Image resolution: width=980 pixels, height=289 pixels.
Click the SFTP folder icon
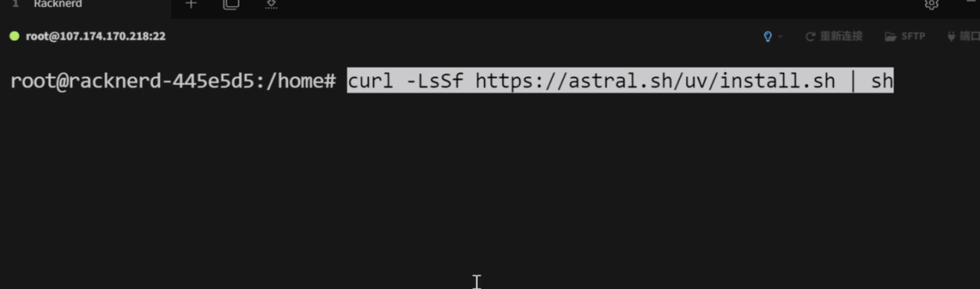890,37
